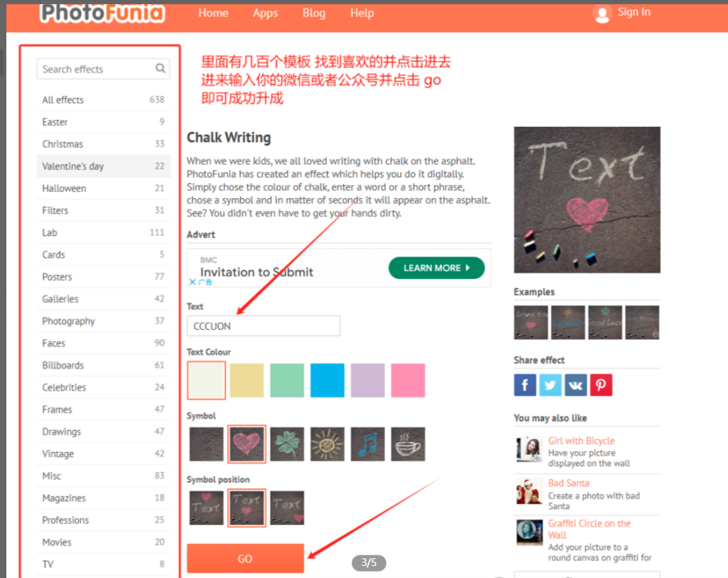
Task: Select the green clover symbol
Action: pyautogui.click(x=287, y=444)
